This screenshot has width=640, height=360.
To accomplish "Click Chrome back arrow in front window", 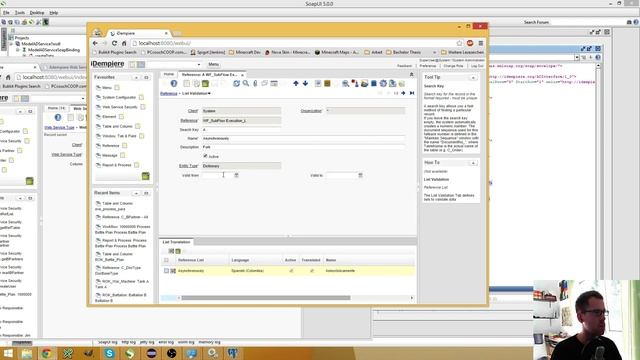I will [95, 43].
